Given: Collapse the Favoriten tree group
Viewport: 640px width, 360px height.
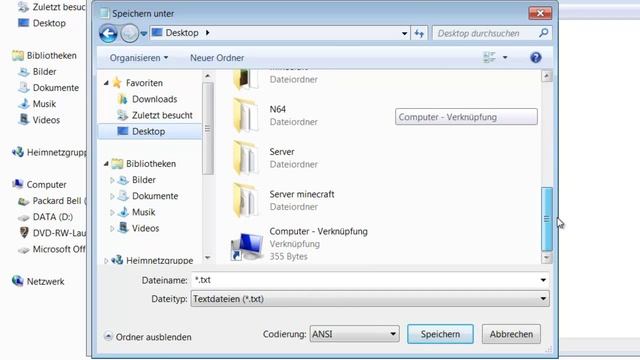Looking at the screenshot, I should point(106,83).
